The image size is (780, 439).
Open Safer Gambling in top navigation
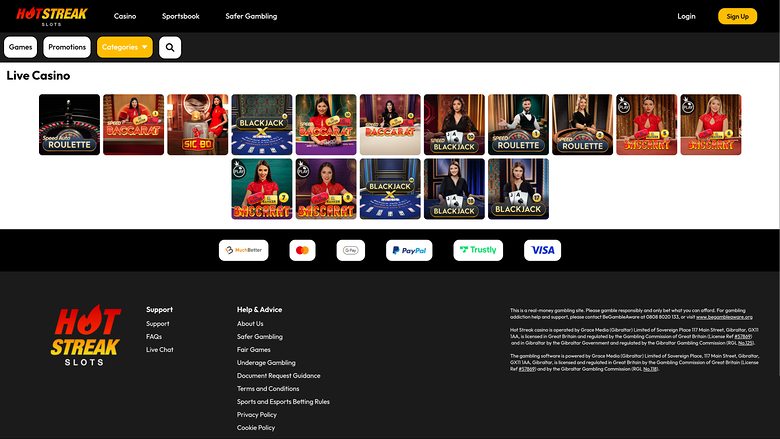251,16
